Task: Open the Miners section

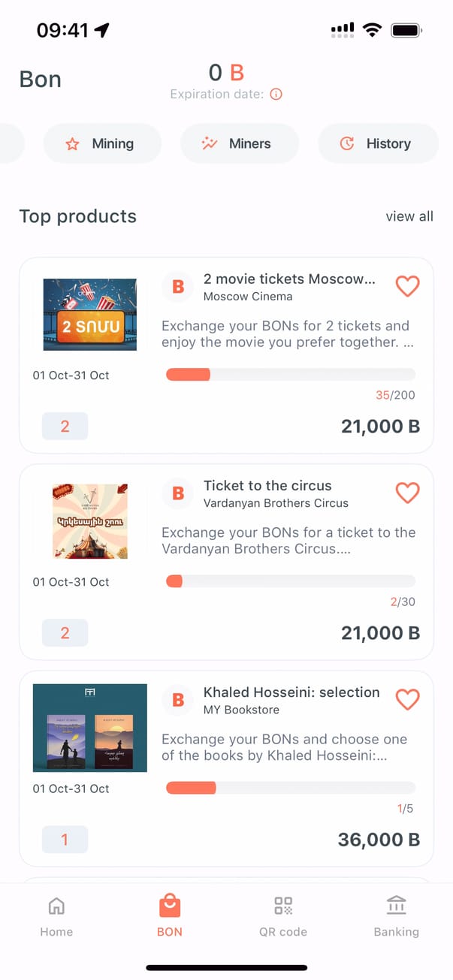Action: (x=239, y=143)
